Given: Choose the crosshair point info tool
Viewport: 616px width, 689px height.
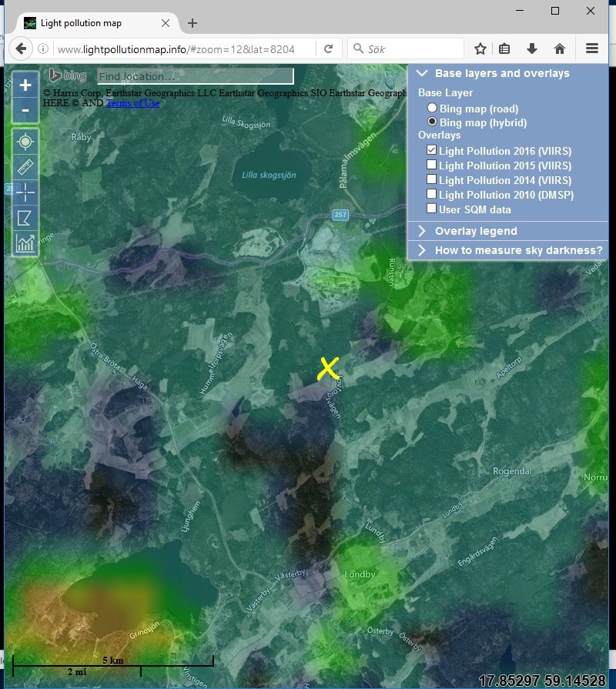Looking at the screenshot, I should [25, 192].
